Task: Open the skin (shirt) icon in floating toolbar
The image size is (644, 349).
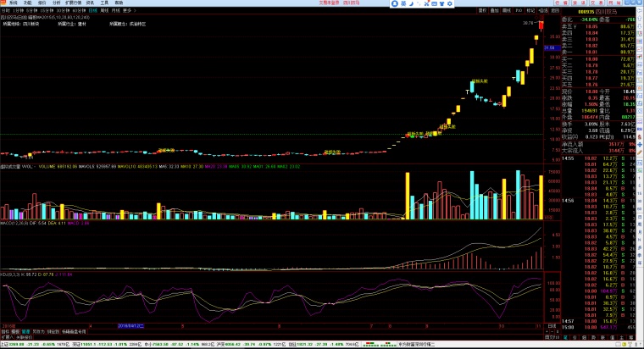Action: [441, 3]
